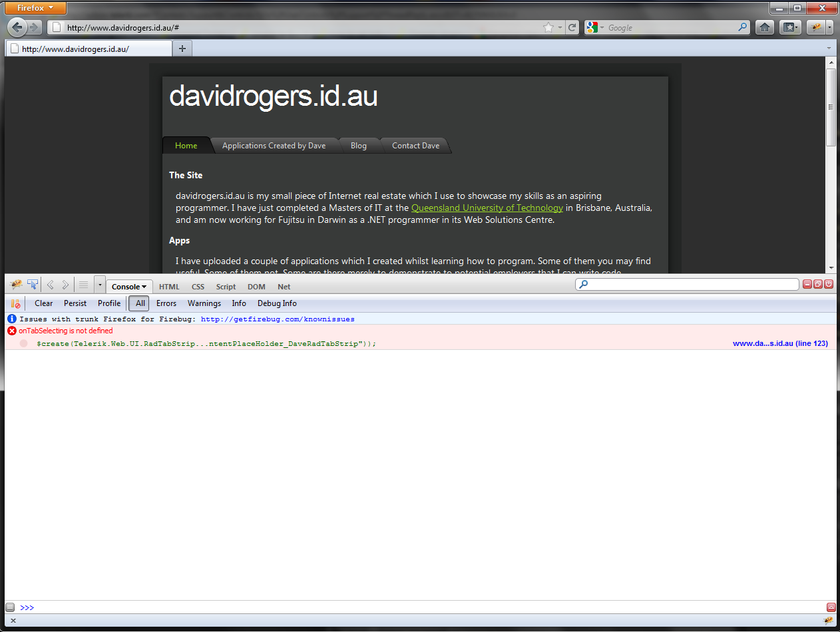Click the blue info icon on the Firebug message

[11, 319]
